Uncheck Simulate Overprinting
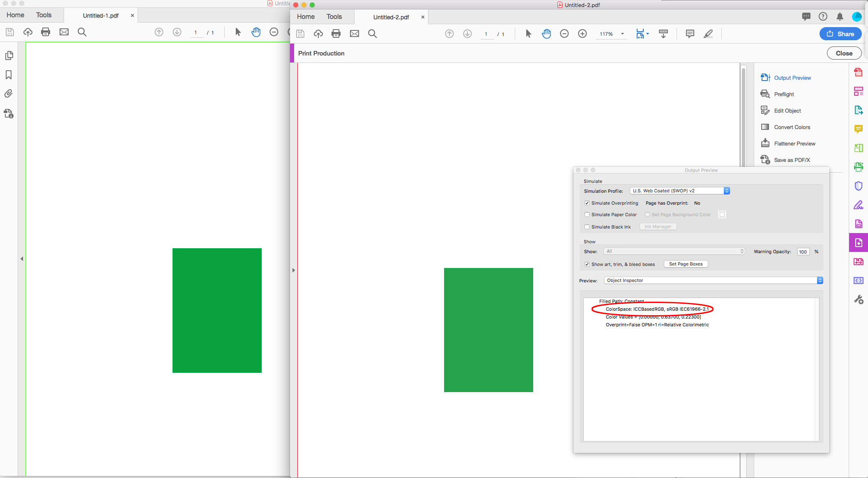Image resolution: width=868 pixels, height=478 pixels. click(x=587, y=203)
